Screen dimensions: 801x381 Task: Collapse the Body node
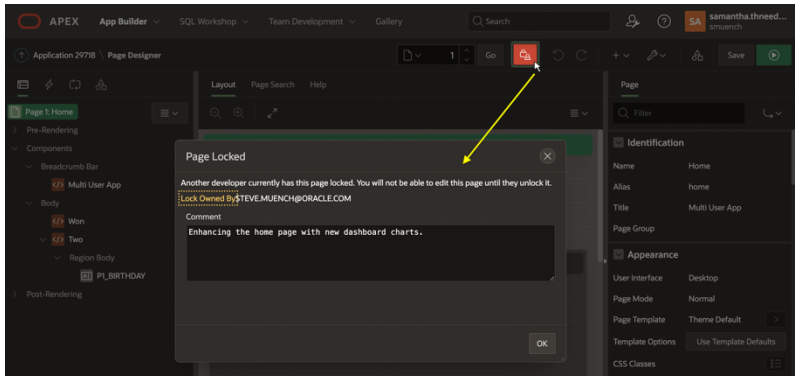[x=29, y=203]
